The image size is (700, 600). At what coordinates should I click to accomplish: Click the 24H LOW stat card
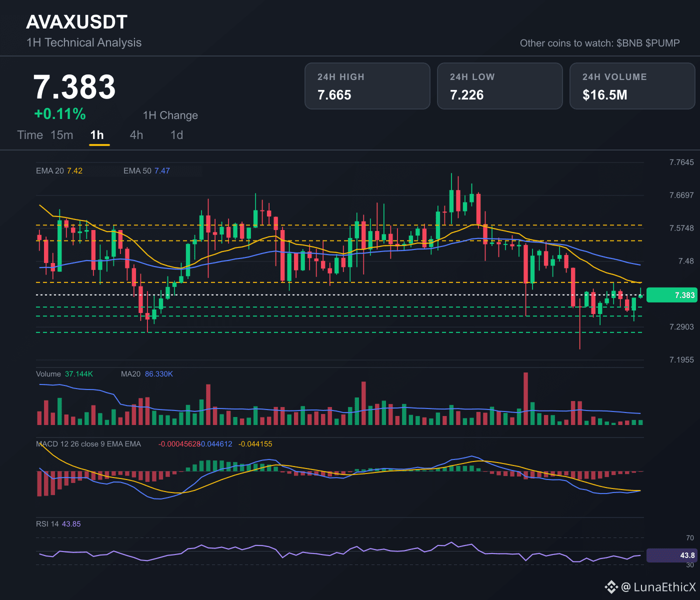click(500, 86)
